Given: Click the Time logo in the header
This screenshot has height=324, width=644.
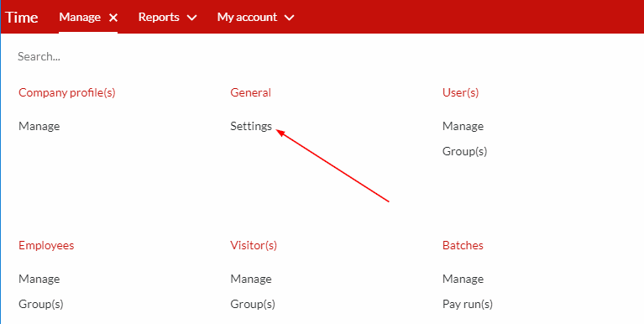Looking at the screenshot, I should 22,18.
